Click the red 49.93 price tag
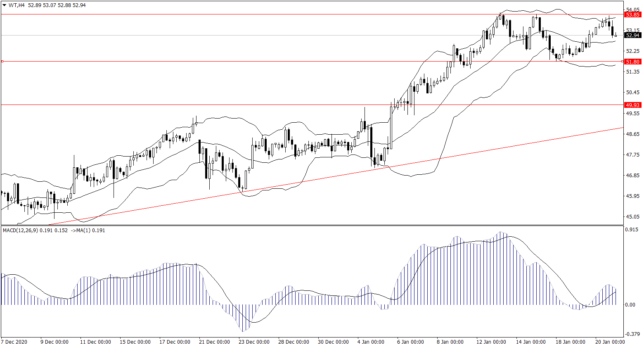 click(x=632, y=105)
